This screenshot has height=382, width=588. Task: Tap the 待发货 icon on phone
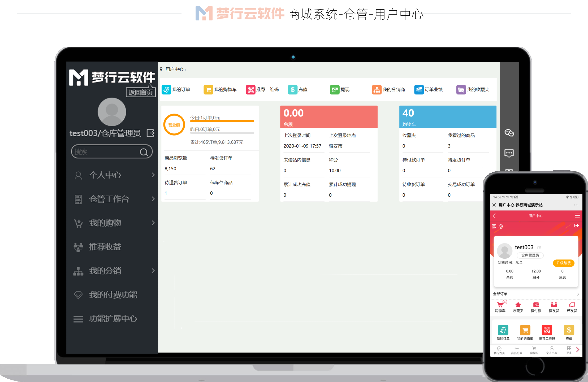click(554, 305)
